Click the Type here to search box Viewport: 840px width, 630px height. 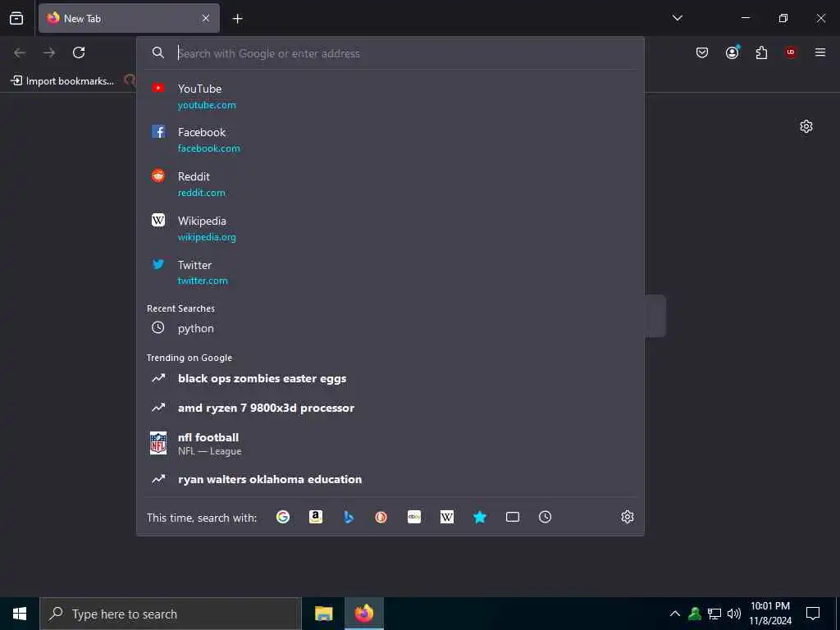coord(171,614)
